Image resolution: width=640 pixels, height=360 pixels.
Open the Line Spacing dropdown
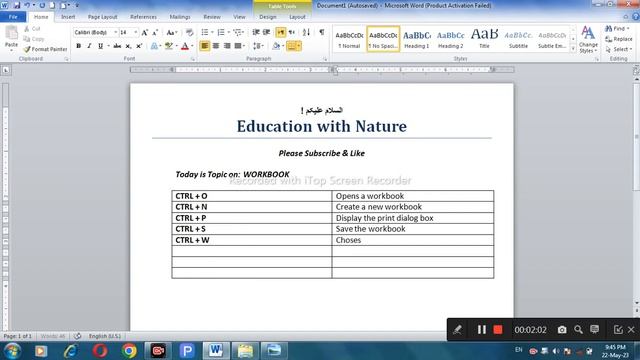(258, 46)
